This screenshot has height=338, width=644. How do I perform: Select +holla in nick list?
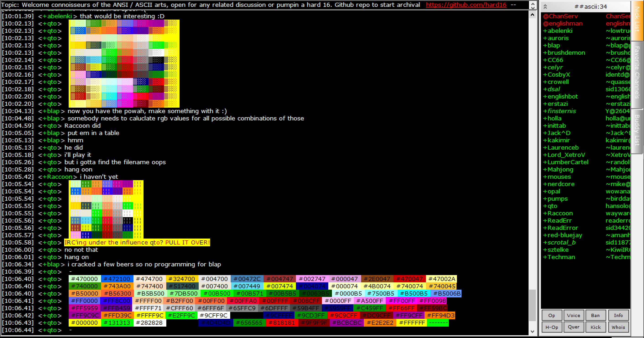coord(552,119)
